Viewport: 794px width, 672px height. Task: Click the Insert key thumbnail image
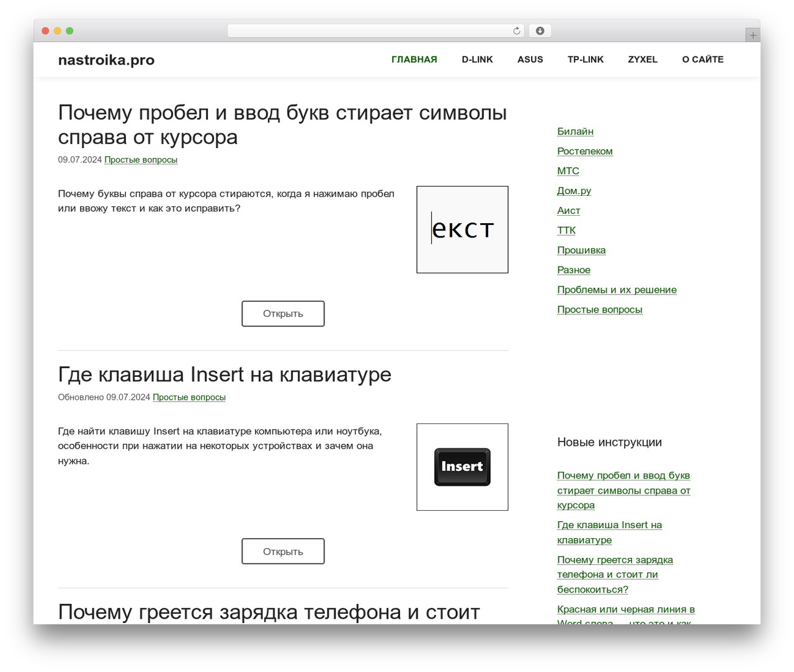pyautogui.click(x=462, y=467)
